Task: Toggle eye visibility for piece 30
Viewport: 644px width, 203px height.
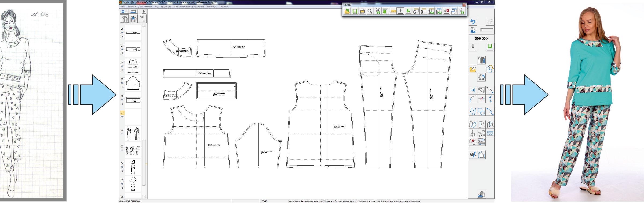Action: point(122,100)
